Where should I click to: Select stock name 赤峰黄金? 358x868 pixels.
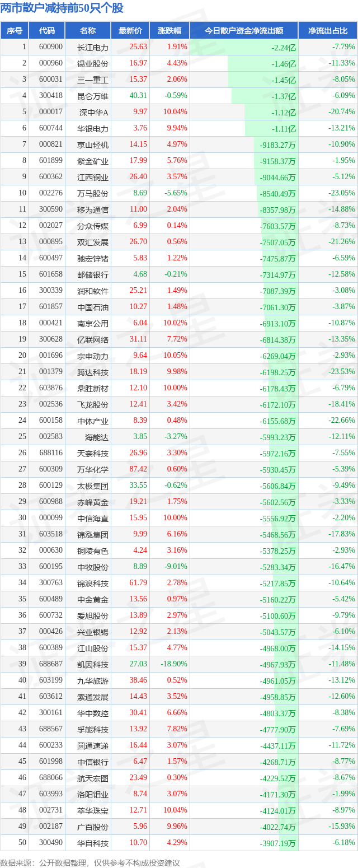click(x=93, y=502)
